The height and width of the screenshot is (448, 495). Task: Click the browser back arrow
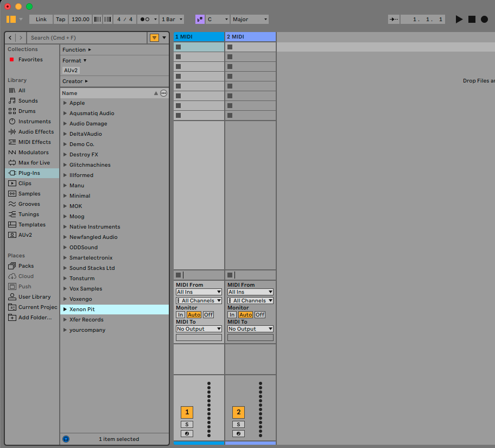10,38
